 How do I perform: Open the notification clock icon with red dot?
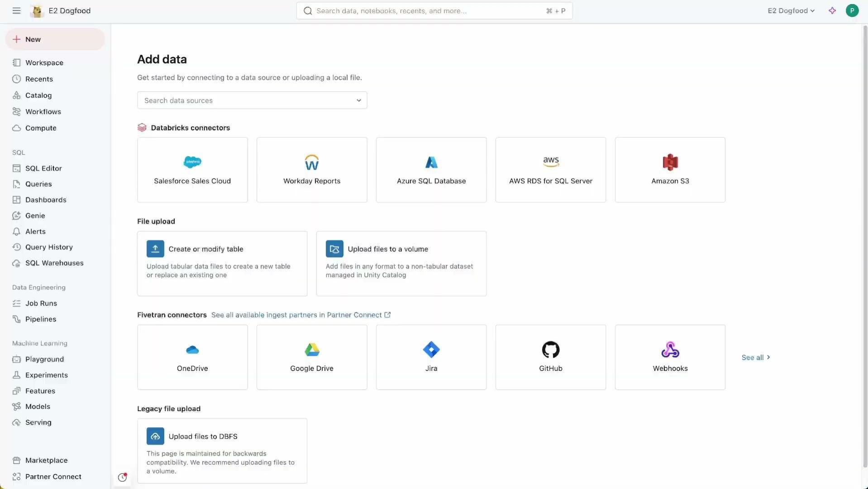click(122, 477)
